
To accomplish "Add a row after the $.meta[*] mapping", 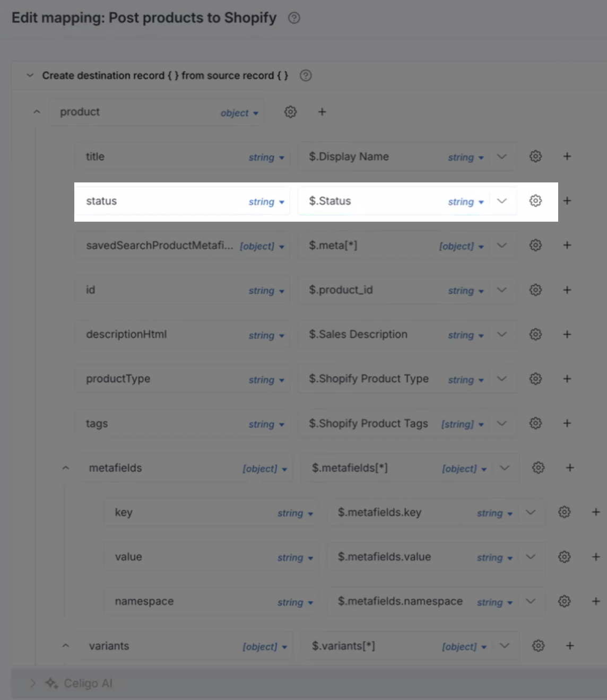I will pyautogui.click(x=567, y=245).
